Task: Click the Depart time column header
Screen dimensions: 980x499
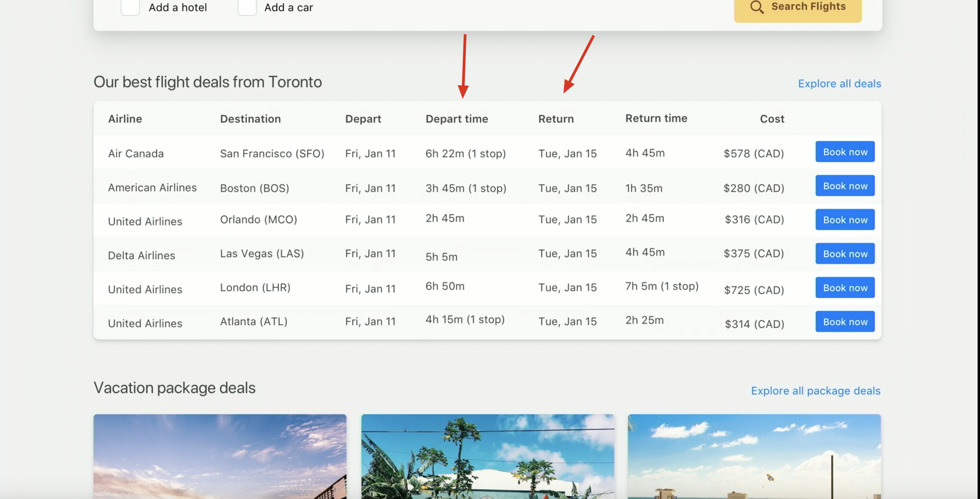Action: click(457, 119)
